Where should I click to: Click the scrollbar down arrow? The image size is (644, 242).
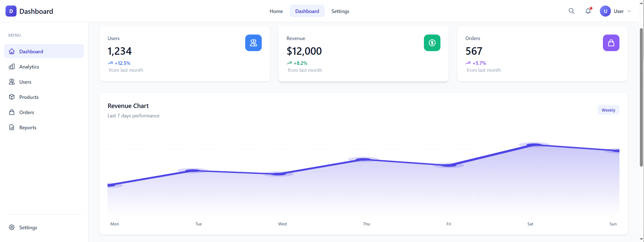click(x=641, y=239)
